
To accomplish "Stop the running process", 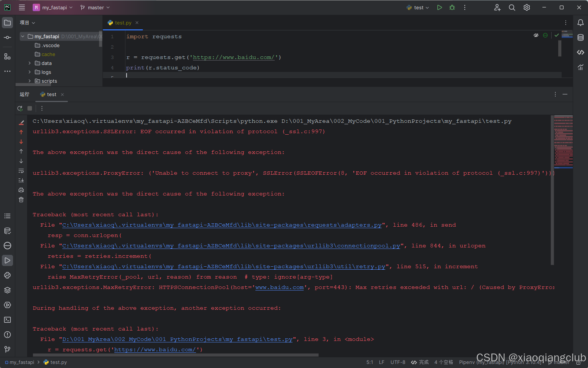I will (x=30, y=108).
